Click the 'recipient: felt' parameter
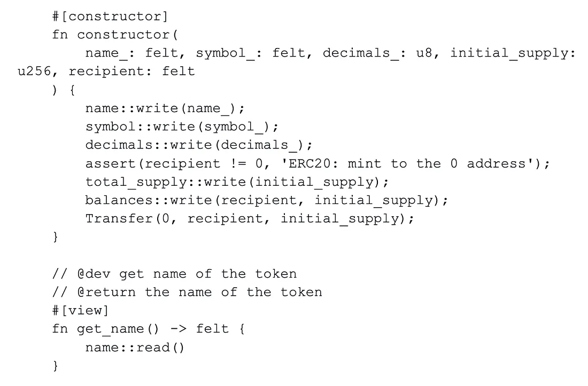588x386 pixels. pos(131,71)
